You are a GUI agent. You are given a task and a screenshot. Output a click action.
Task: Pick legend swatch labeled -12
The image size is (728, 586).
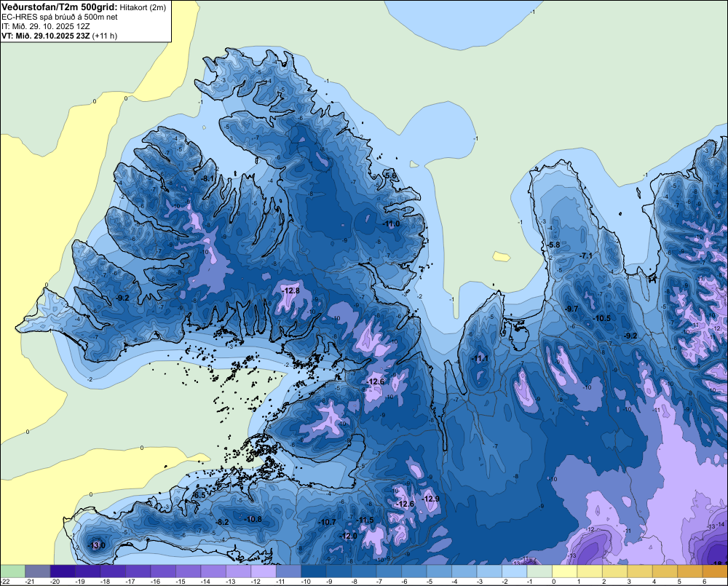[264, 571]
